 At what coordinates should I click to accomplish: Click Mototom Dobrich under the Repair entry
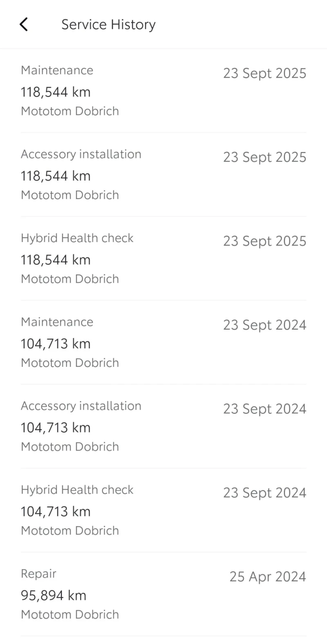[70, 614]
